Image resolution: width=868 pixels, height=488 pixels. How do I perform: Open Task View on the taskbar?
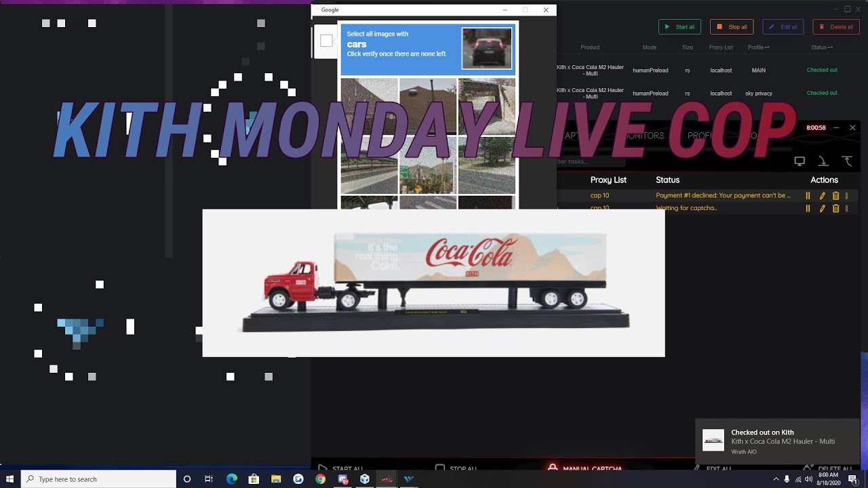point(209,479)
